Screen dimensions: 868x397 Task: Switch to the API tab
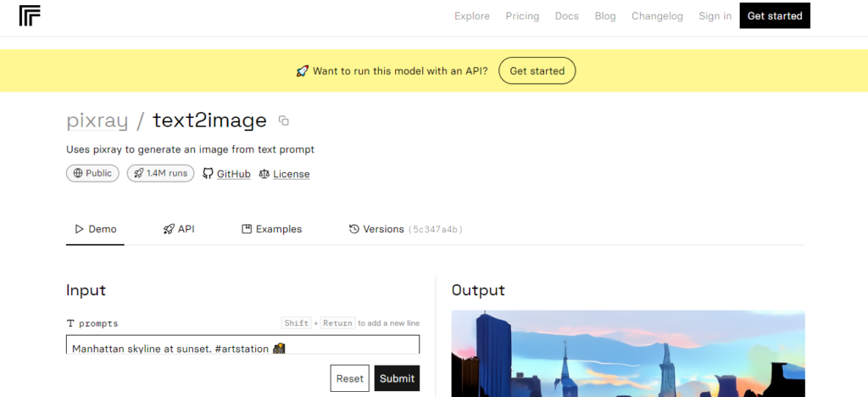coord(179,229)
